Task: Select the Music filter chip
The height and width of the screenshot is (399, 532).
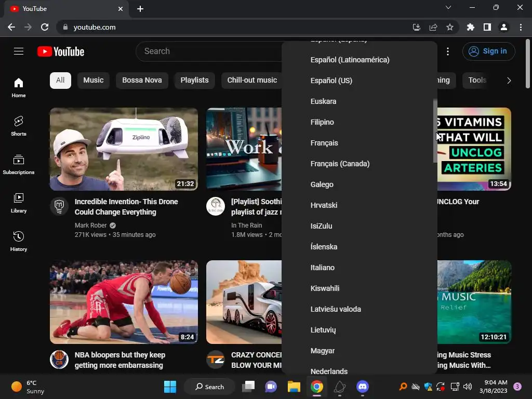Action: coord(94,81)
